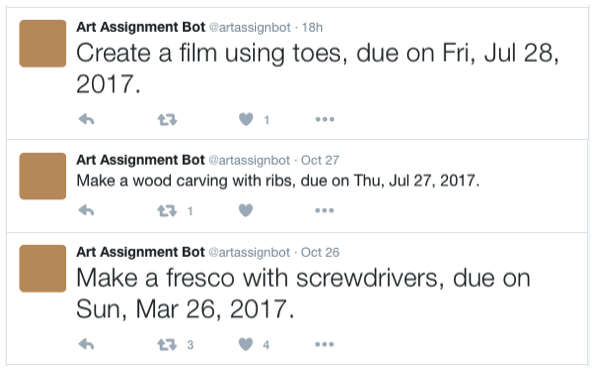Screen dimensions: 592x368
Task: Like the fresco with screwdrivers tweet
Action: click(x=246, y=344)
